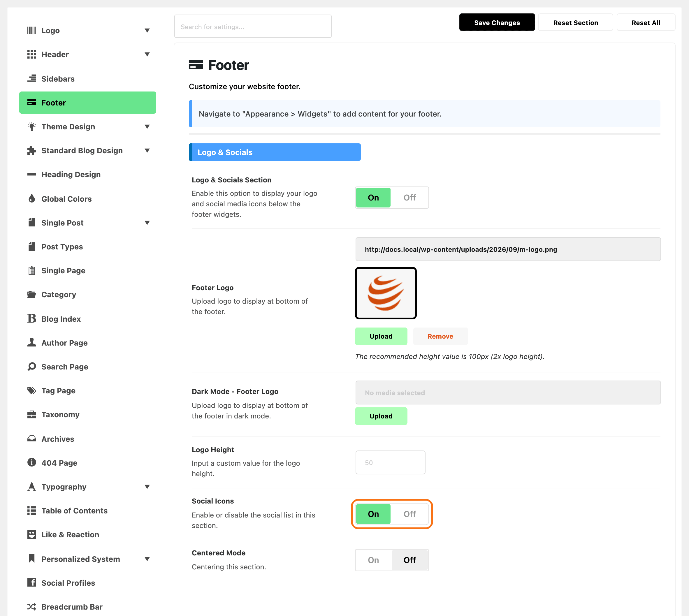Upload a Dark Mode footer logo

click(x=381, y=416)
